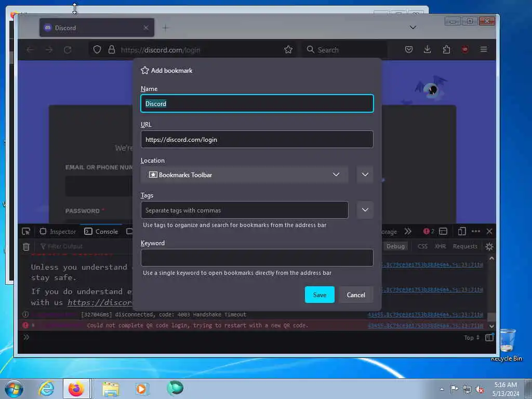Viewport: 532px width, 399px height.
Task: Show hidden tray icons arrow
Action: [442, 389]
